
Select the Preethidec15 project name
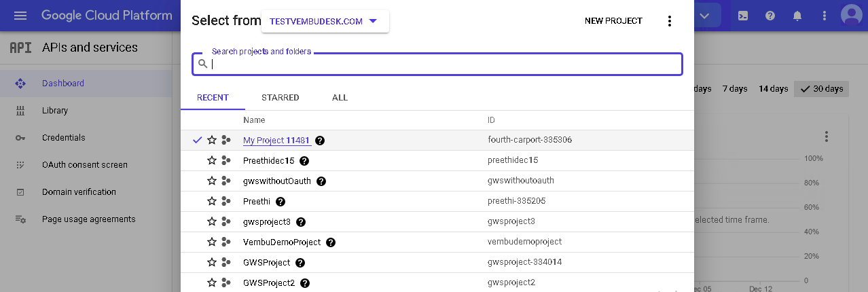click(x=269, y=161)
